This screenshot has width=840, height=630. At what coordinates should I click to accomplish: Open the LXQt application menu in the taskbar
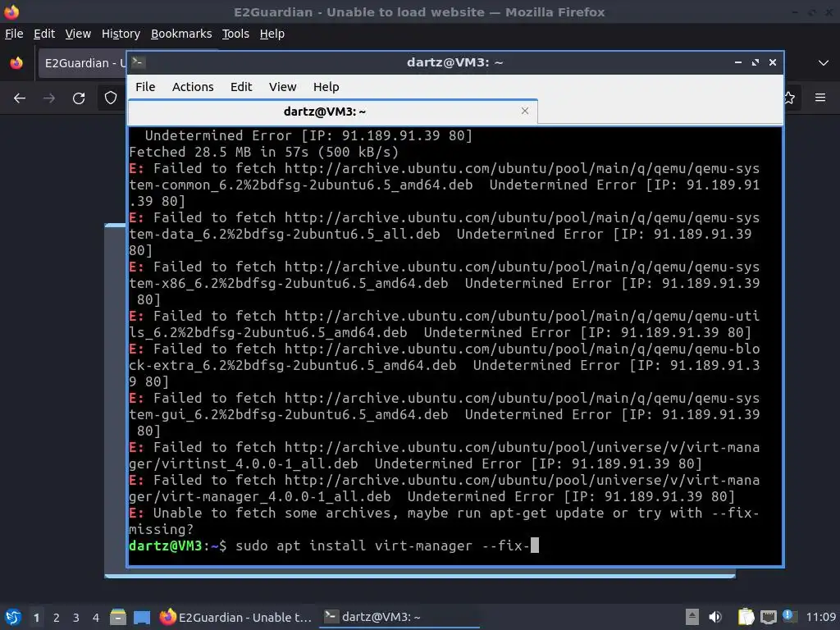pos(13,617)
